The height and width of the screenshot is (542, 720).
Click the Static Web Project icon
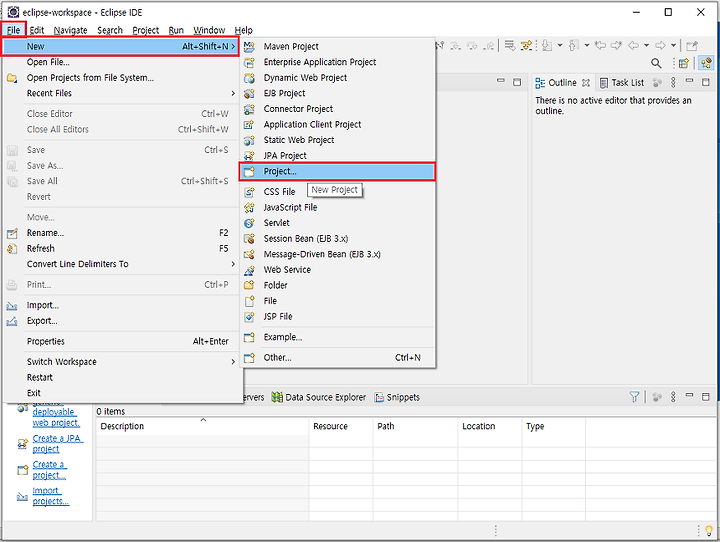(249, 140)
